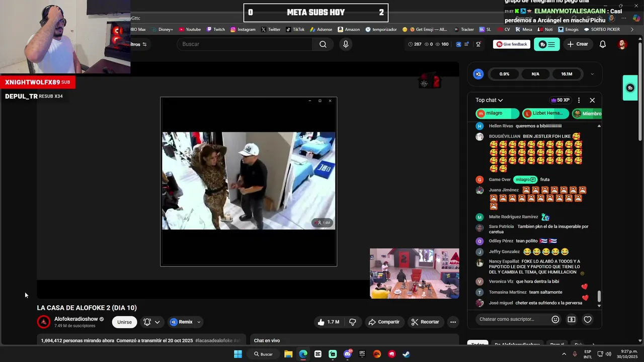Show hidden system tray icons
This screenshot has width=644, height=362.
point(564,354)
